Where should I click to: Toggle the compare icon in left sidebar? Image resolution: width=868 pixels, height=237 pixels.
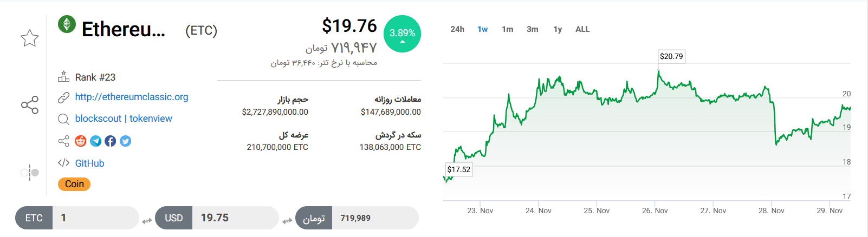pyautogui.click(x=30, y=173)
